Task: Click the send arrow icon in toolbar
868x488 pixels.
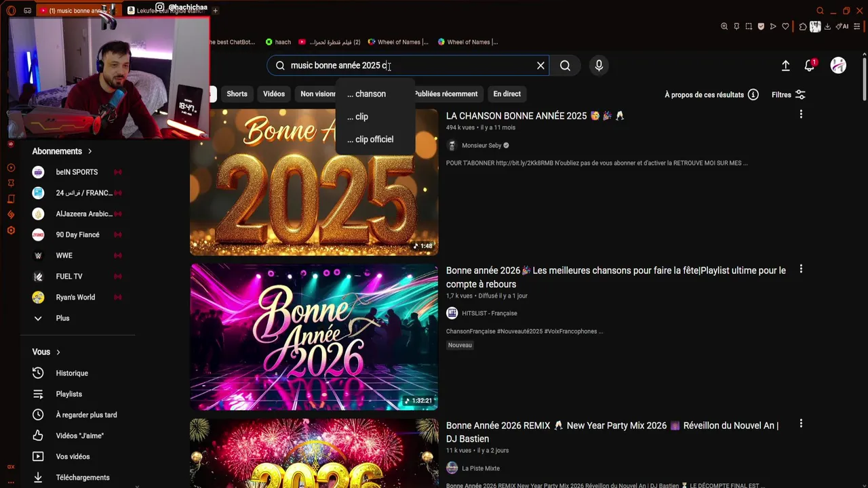Action: tap(773, 26)
